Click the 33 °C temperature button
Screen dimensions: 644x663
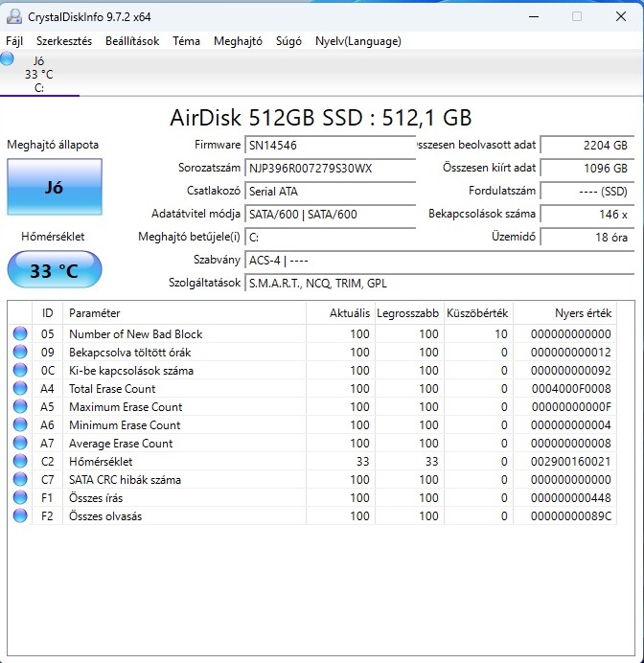(x=55, y=270)
